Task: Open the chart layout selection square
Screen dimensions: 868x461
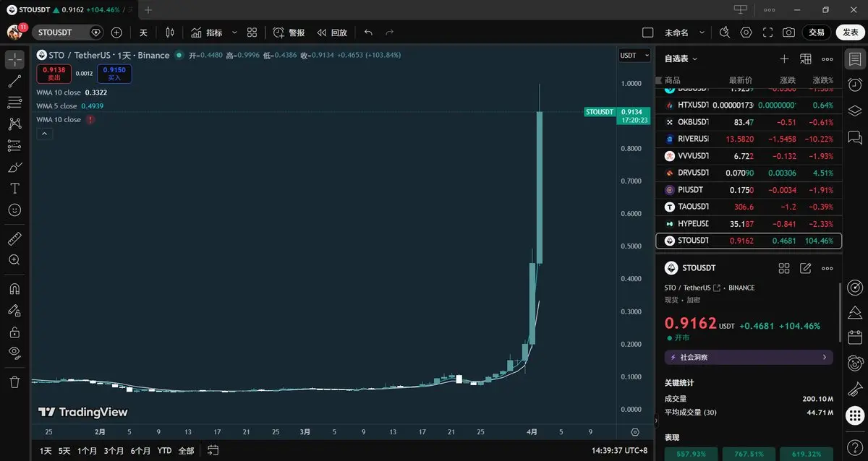Action: [648, 33]
